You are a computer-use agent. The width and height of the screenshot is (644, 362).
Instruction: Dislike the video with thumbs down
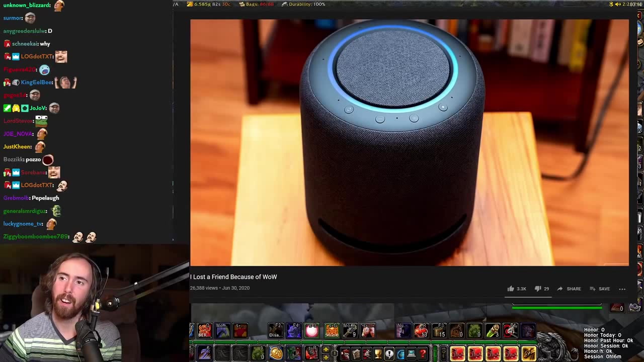coord(537,289)
